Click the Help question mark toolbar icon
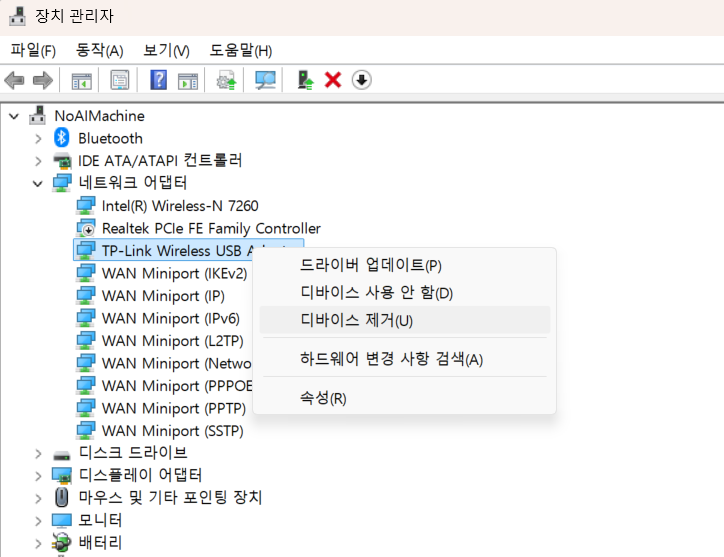 pos(158,80)
